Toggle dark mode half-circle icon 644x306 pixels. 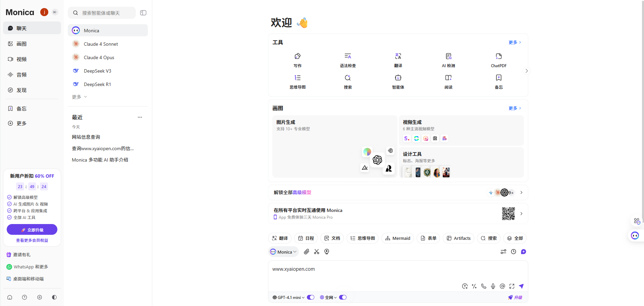[x=54, y=297]
